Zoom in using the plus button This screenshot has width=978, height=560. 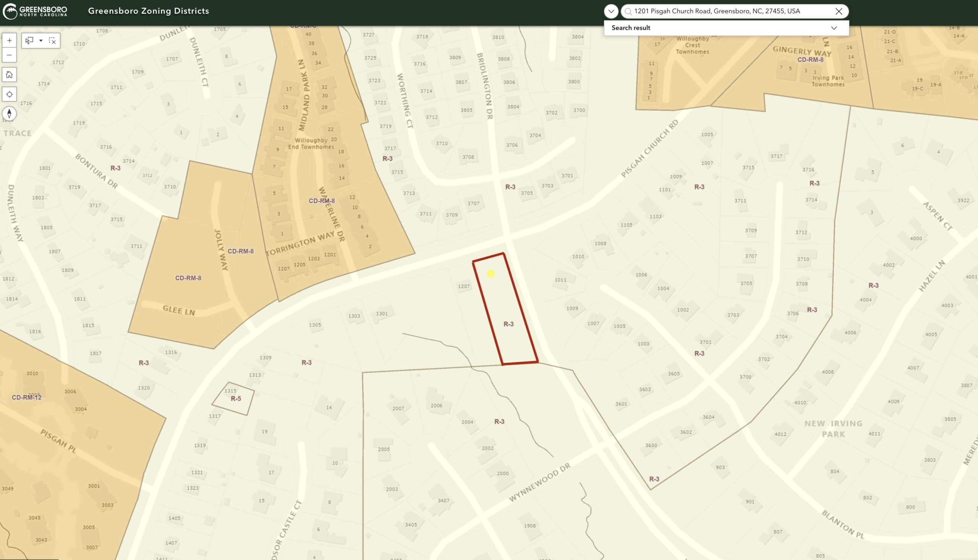pyautogui.click(x=9, y=40)
